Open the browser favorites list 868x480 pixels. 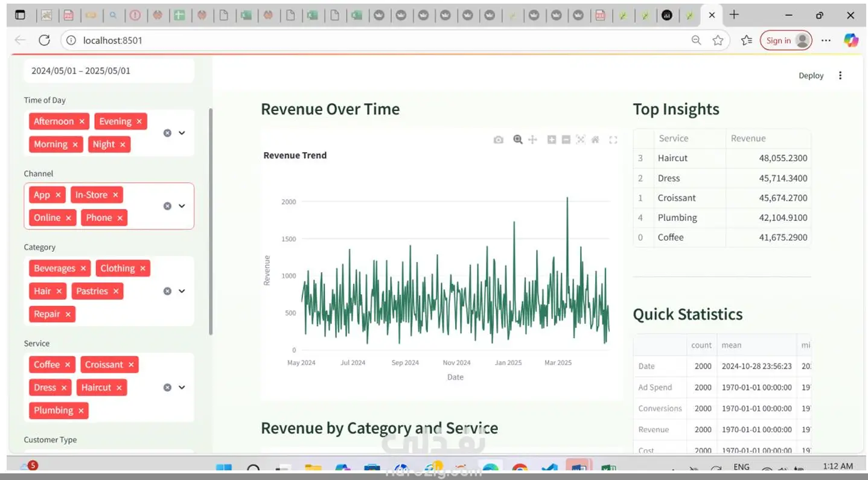[747, 40]
